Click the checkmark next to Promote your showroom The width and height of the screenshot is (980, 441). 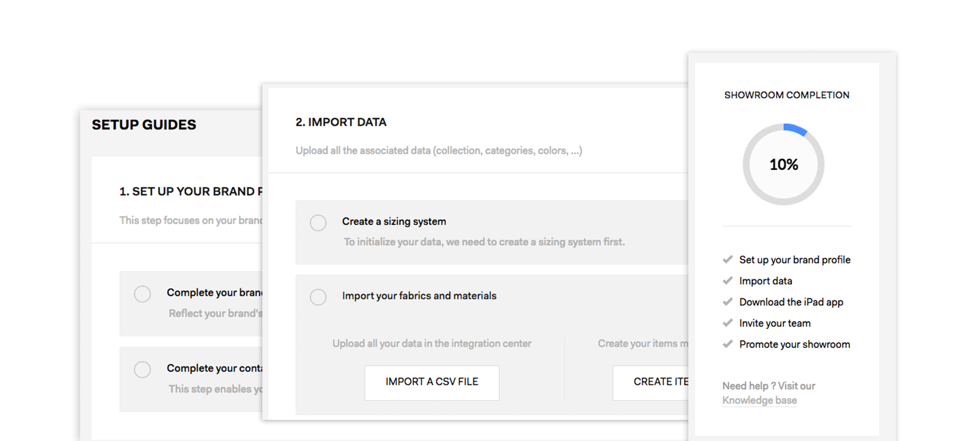[727, 344]
